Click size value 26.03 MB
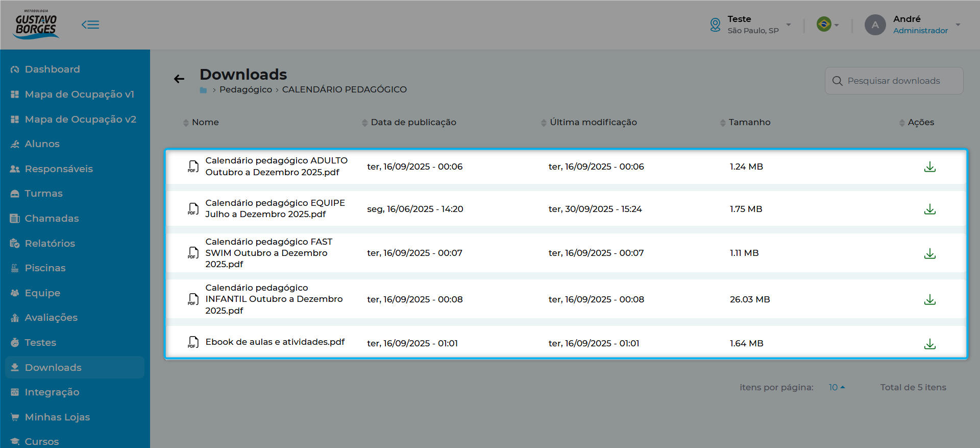The height and width of the screenshot is (448, 980). 750,299
